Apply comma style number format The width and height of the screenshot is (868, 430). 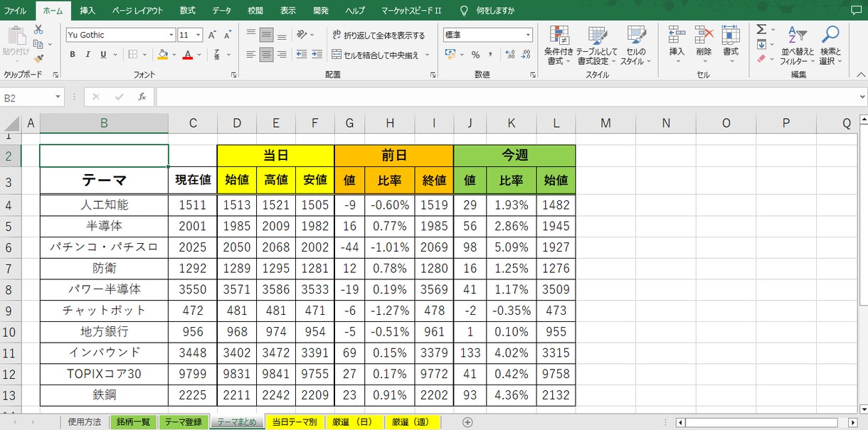tap(492, 55)
